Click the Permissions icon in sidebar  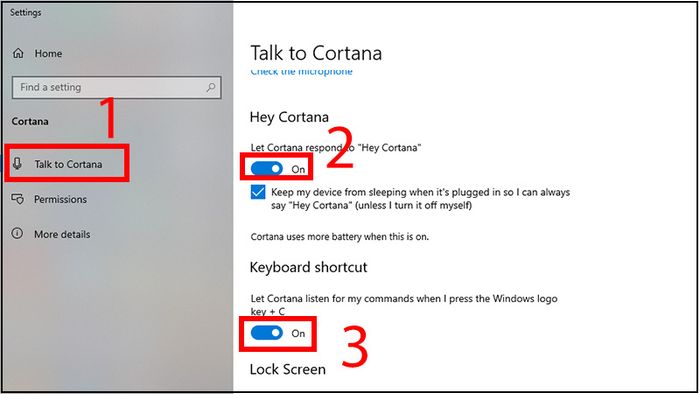(x=17, y=199)
